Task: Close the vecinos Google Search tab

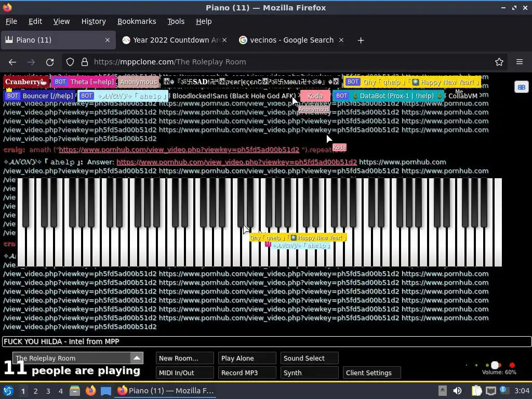Action: pyautogui.click(x=341, y=40)
